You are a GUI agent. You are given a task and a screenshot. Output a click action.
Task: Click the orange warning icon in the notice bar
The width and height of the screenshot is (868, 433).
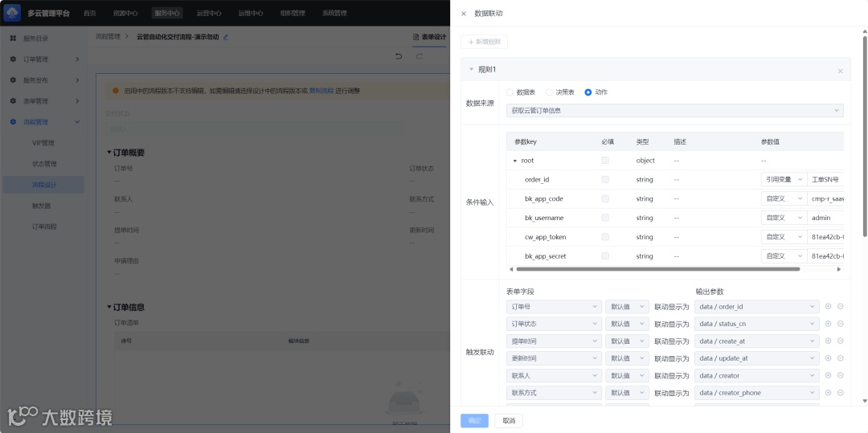(x=116, y=90)
